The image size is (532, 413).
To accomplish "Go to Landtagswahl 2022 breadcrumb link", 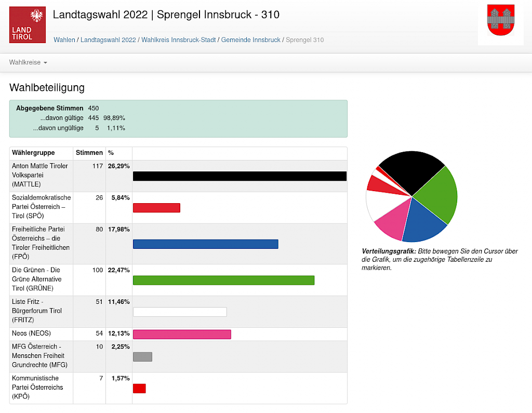I will (x=108, y=39).
